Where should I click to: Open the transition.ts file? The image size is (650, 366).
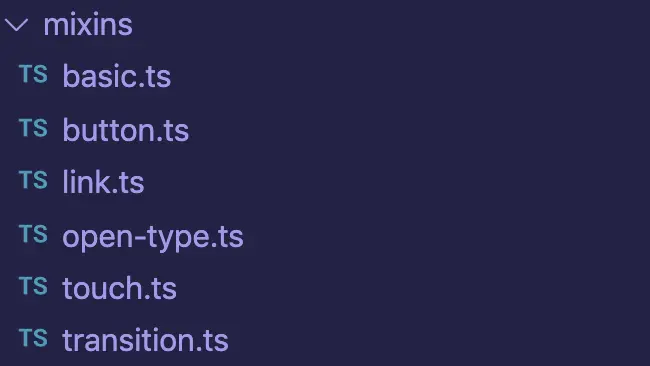coord(146,340)
